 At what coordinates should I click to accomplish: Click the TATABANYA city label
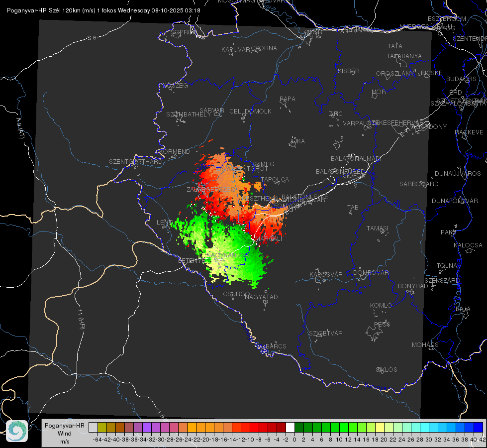click(x=404, y=56)
